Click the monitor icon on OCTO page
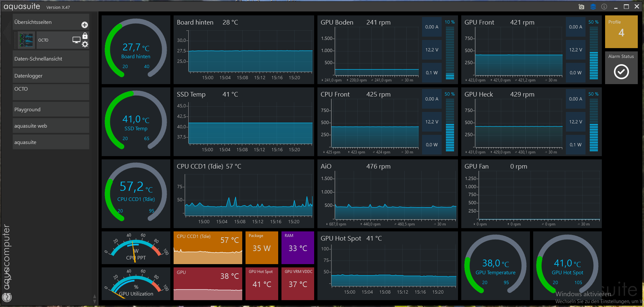 coord(76,40)
